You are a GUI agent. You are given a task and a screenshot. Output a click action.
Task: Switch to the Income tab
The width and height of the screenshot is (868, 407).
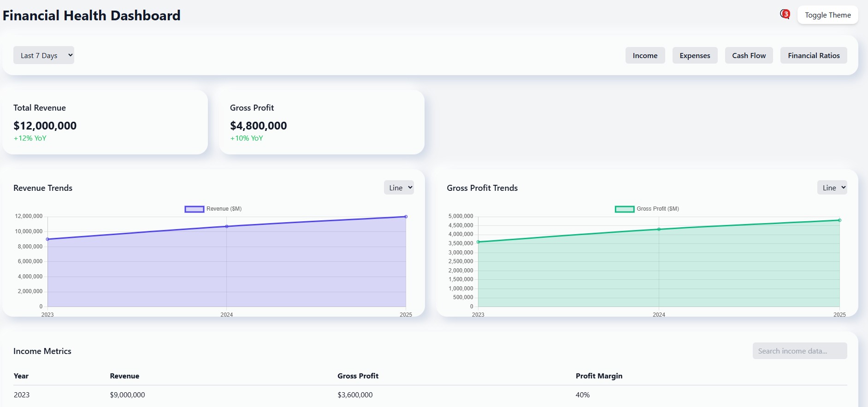tap(644, 55)
